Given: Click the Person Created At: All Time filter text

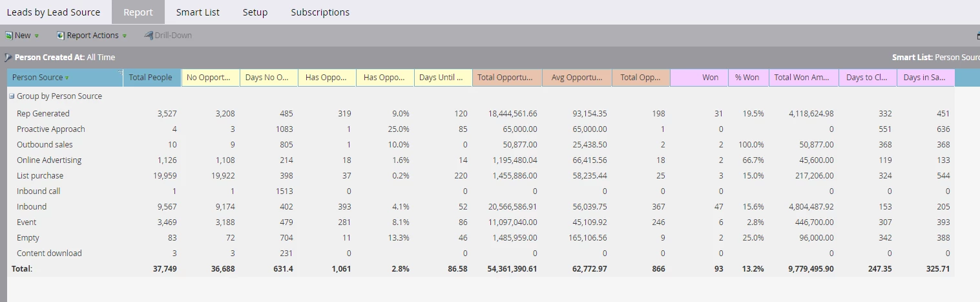Looking at the screenshot, I should (65, 58).
